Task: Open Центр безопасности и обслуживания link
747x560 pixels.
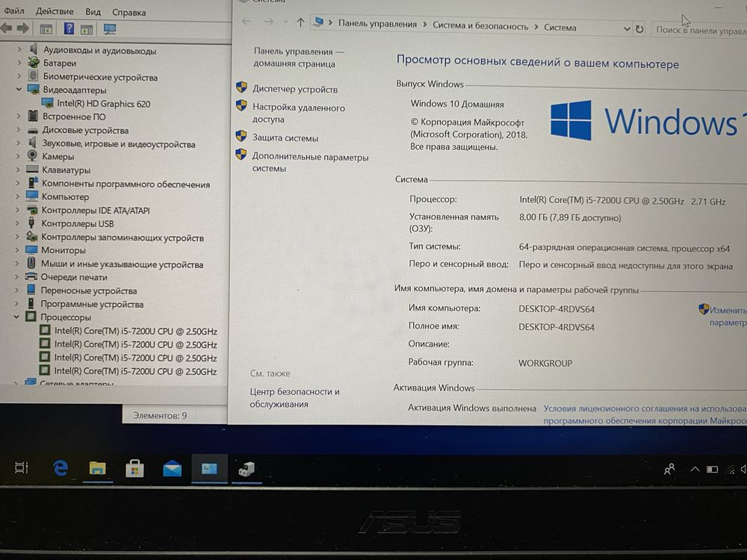Action: point(294,398)
